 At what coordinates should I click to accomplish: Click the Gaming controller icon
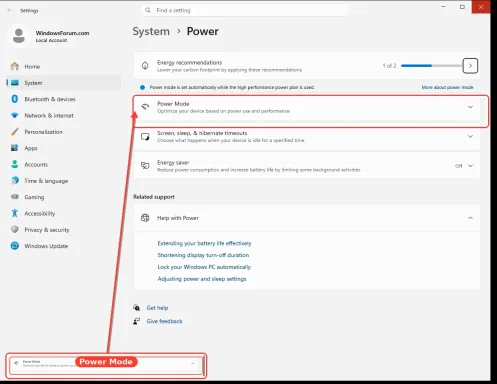click(x=15, y=197)
